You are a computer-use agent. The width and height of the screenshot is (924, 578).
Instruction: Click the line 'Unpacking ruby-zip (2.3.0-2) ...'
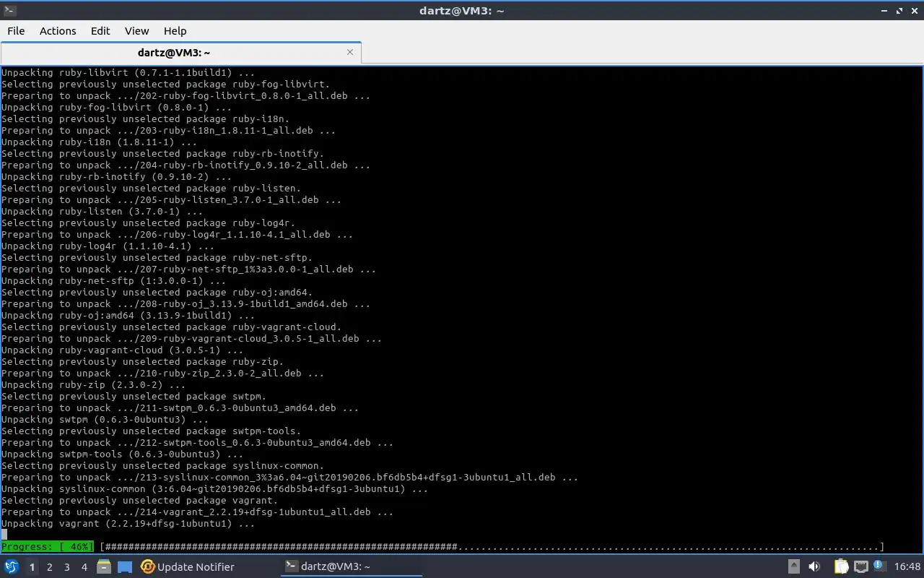94,385
